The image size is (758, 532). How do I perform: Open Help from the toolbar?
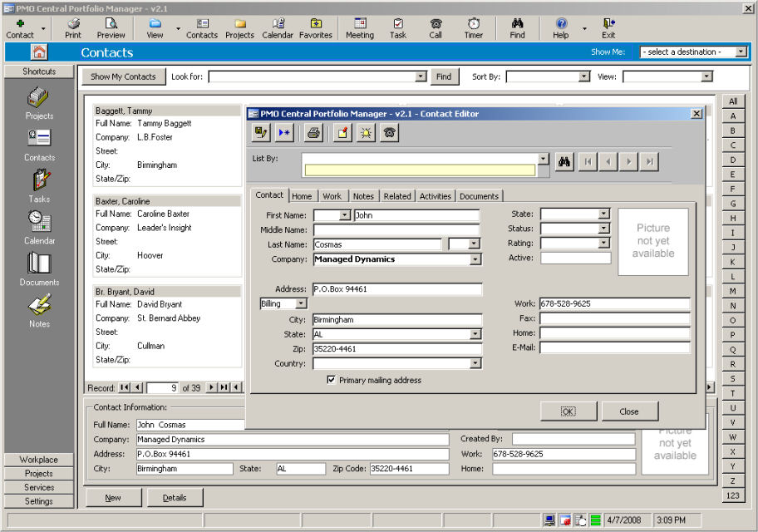click(561, 28)
